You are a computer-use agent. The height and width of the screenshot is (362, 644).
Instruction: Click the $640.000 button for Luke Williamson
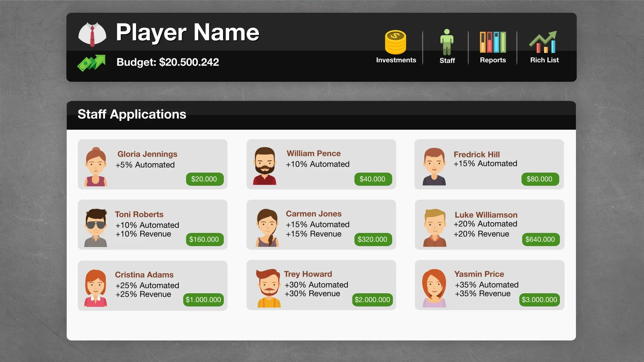click(540, 239)
